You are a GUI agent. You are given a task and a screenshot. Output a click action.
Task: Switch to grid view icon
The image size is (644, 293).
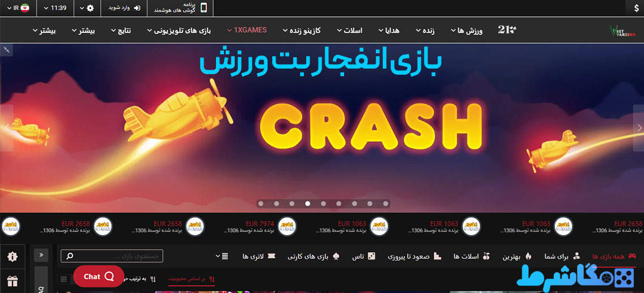[63, 279]
